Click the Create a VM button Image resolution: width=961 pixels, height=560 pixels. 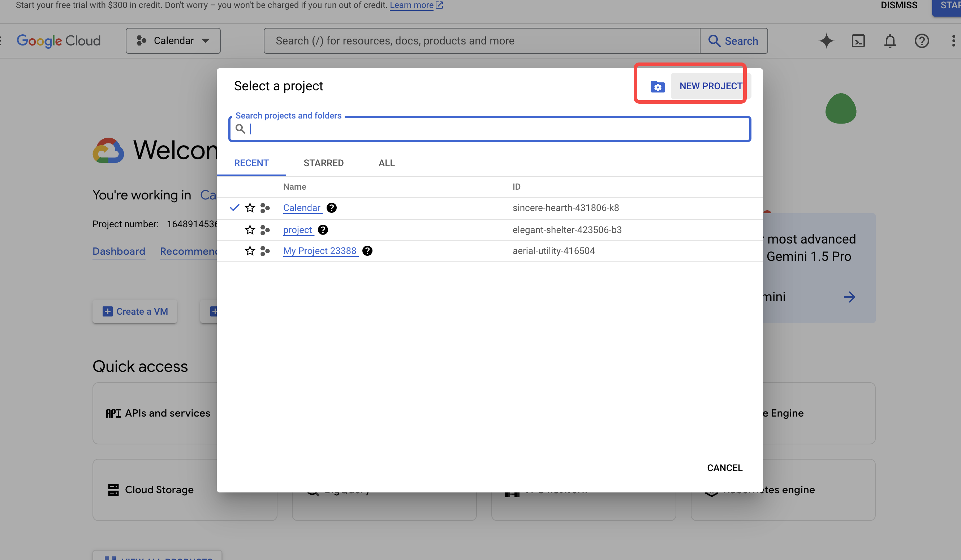click(135, 311)
